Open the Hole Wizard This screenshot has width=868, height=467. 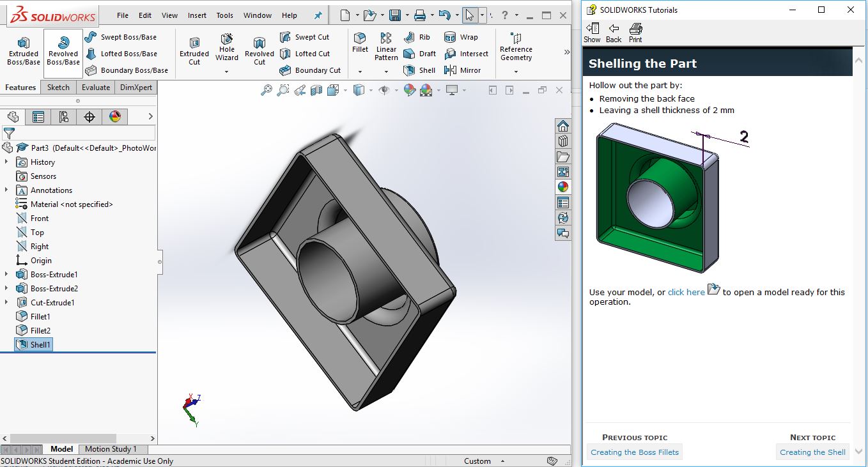pos(226,47)
